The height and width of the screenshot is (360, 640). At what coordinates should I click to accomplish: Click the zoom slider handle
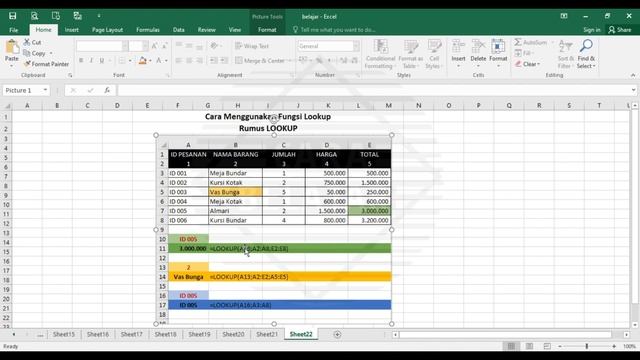587,346
